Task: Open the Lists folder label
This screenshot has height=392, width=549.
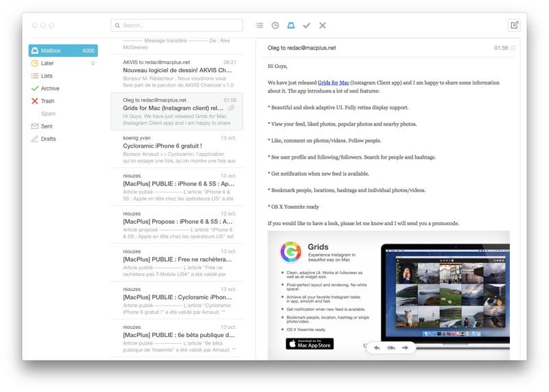Action: point(47,76)
